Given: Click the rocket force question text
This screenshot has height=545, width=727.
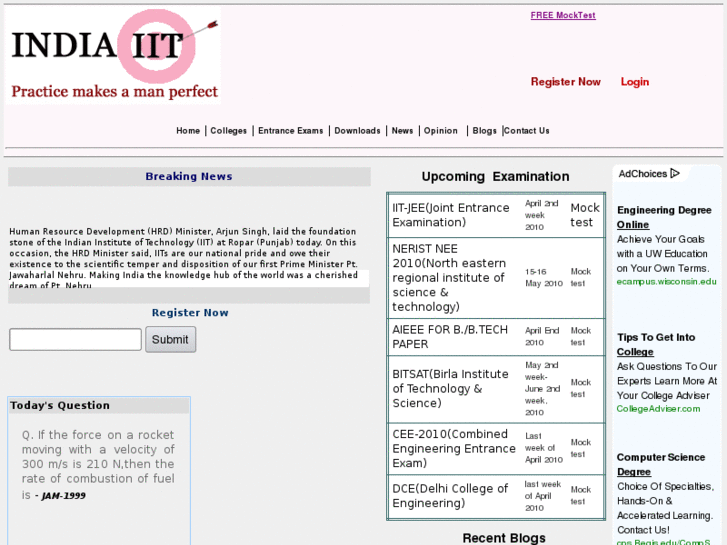Looking at the screenshot, I should (98, 464).
